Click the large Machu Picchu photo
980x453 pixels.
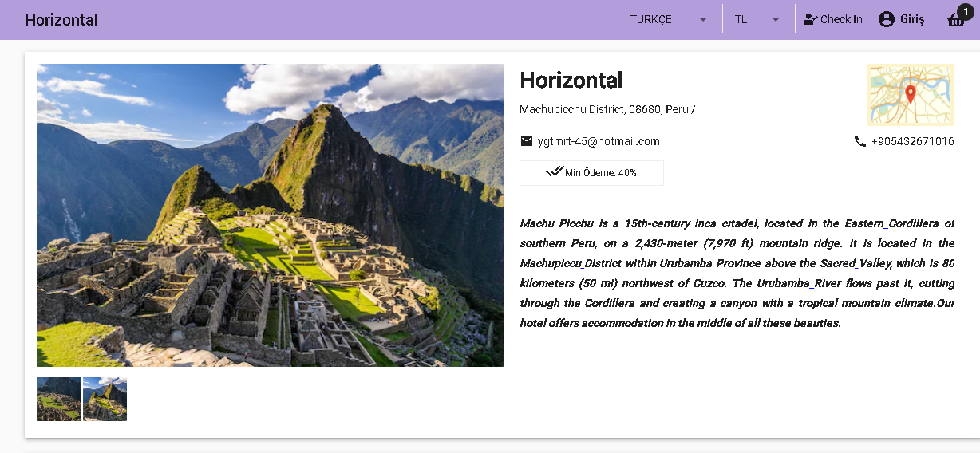(270, 215)
